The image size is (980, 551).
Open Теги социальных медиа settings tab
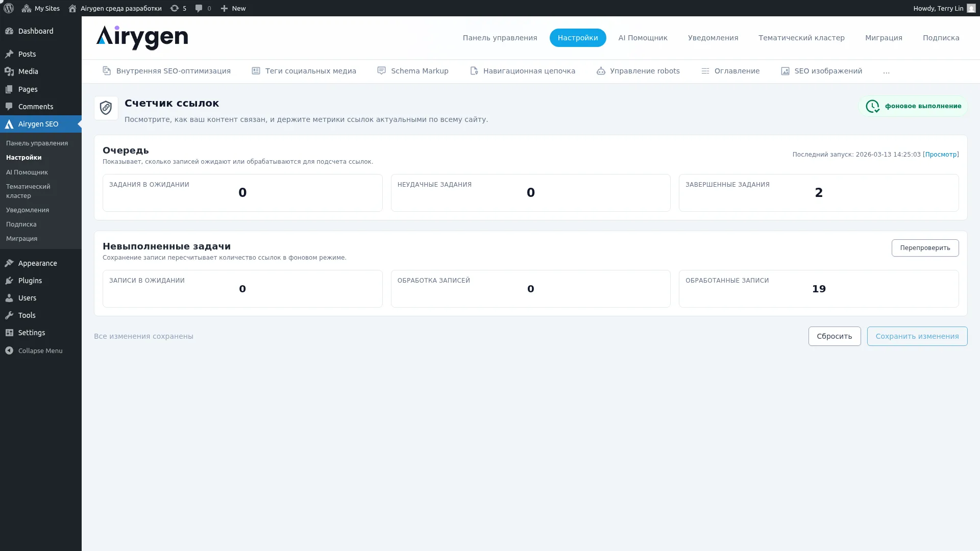304,71
